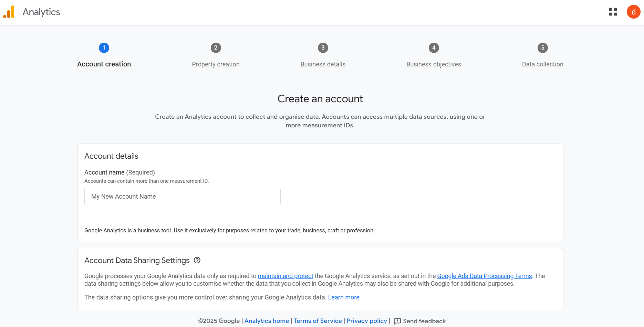
Task: Click the help icon beside Data Sharing Settings
Action: click(x=197, y=260)
